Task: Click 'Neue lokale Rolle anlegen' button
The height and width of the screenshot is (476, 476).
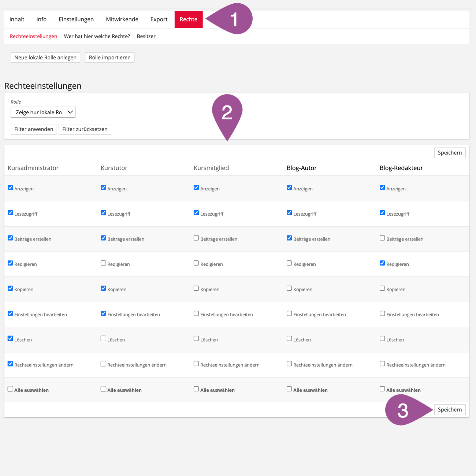Action: [x=45, y=57]
